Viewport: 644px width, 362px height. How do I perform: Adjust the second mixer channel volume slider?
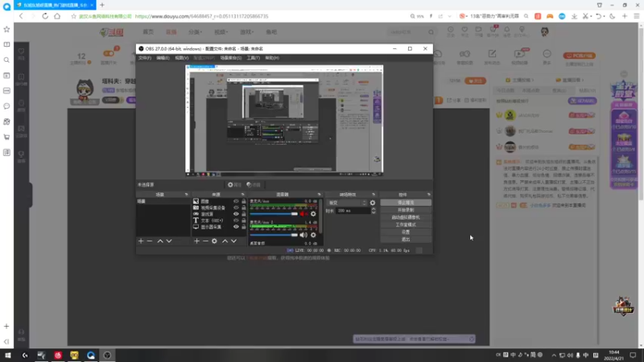click(x=274, y=235)
